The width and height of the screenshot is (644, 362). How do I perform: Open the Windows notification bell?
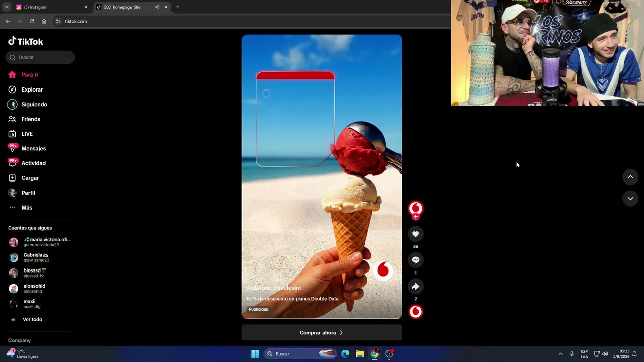click(635, 354)
